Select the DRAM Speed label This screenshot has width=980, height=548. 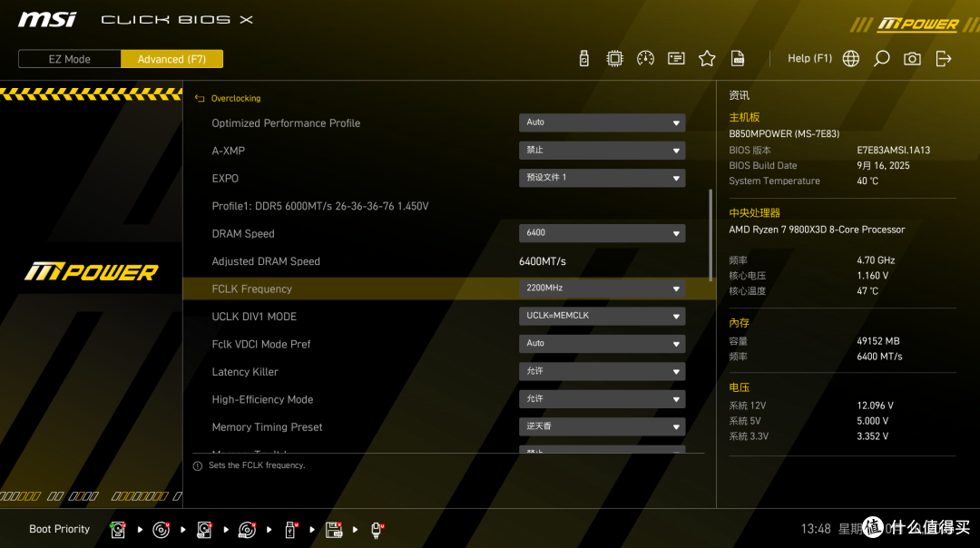pyautogui.click(x=243, y=234)
